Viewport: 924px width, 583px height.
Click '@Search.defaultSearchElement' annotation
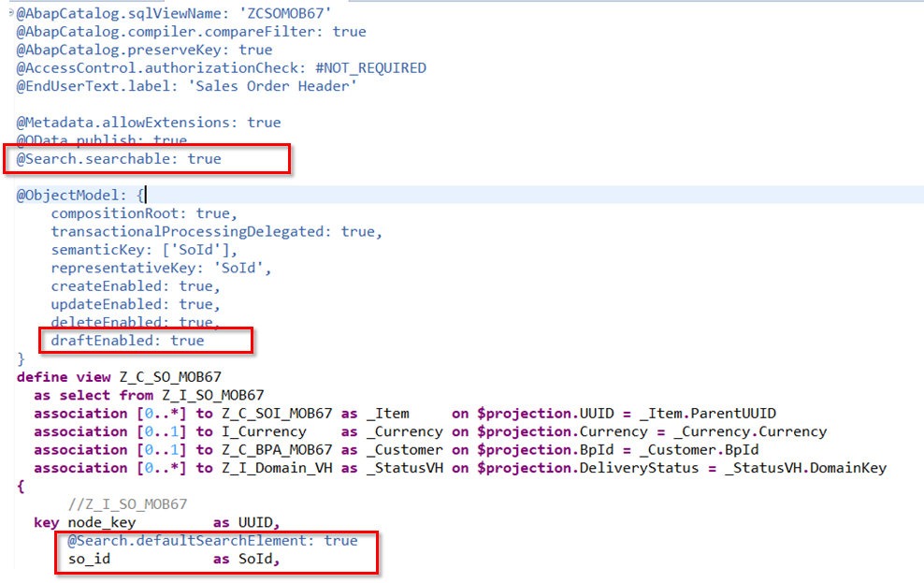pos(187,541)
